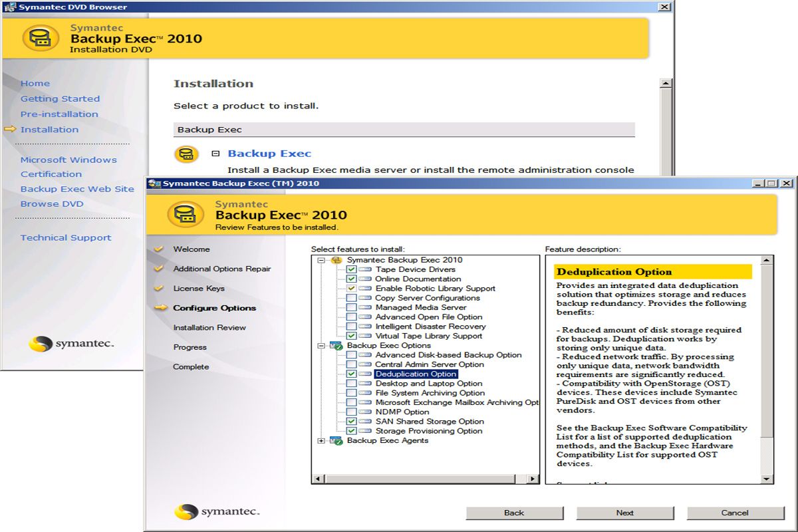Expand the Backup Exec Agents node
The height and width of the screenshot is (532, 798).
click(321, 440)
